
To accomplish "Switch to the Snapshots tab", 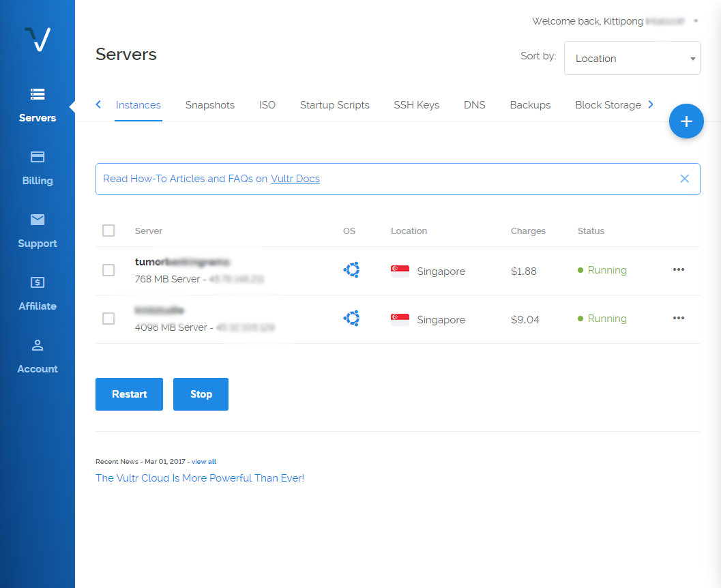I will [209, 105].
